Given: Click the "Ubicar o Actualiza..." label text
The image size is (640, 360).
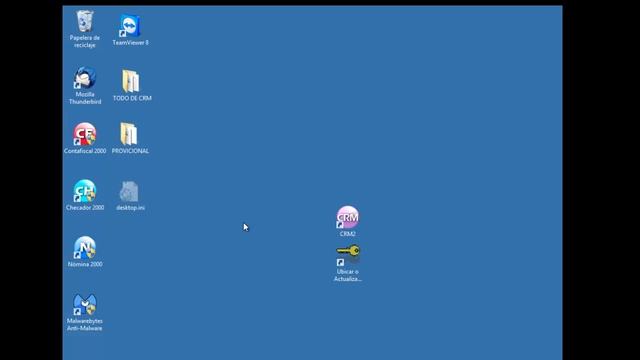Looking at the screenshot, I should 348,275.
